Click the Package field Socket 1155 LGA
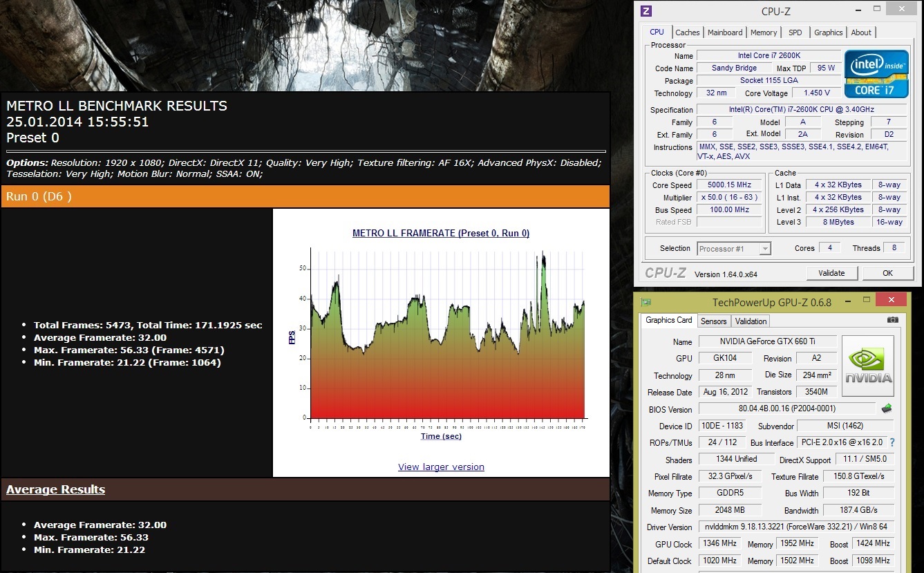The image size is (924, 573). pyautogui.click(x=769, y=80)
